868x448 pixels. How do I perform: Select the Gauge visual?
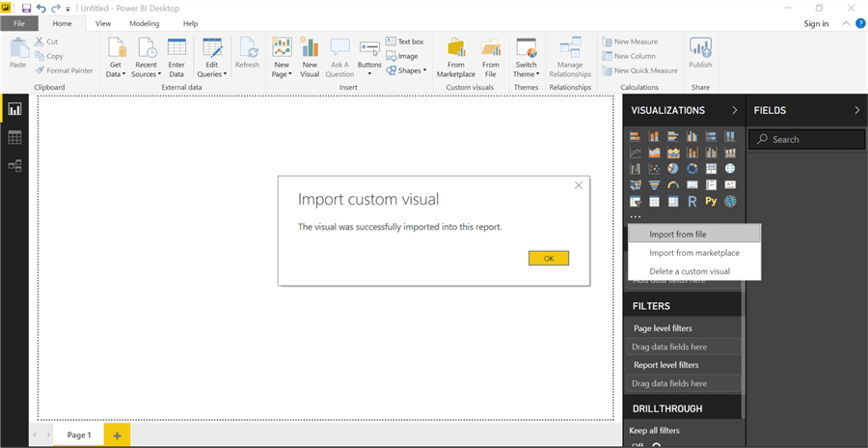(x=673, y=185)
